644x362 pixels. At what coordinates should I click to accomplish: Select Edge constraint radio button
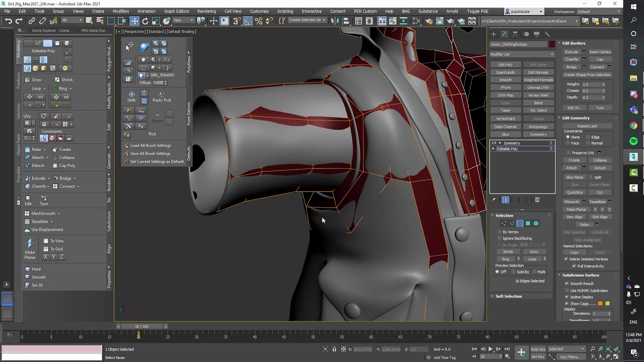pos(588,137)
